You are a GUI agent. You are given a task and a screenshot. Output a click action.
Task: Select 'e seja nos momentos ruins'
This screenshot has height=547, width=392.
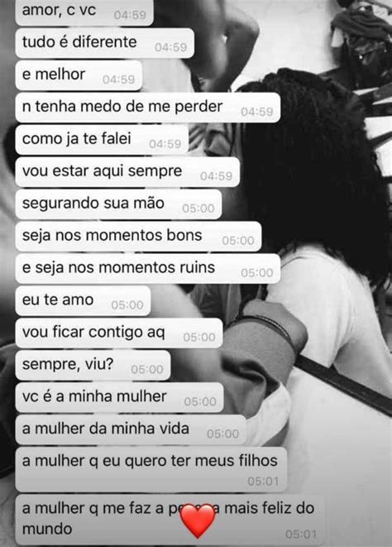click(x=148, y=269)
